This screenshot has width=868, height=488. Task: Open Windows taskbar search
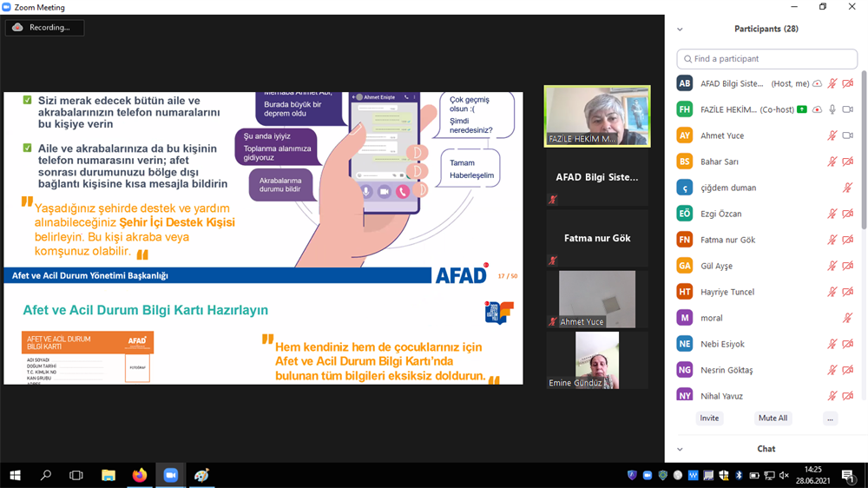pos(46,475)
